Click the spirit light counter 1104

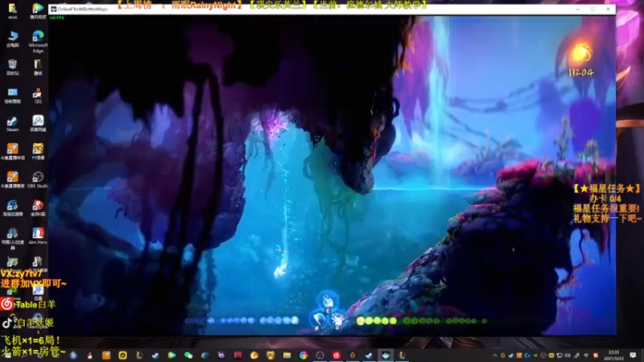point(580,72)
